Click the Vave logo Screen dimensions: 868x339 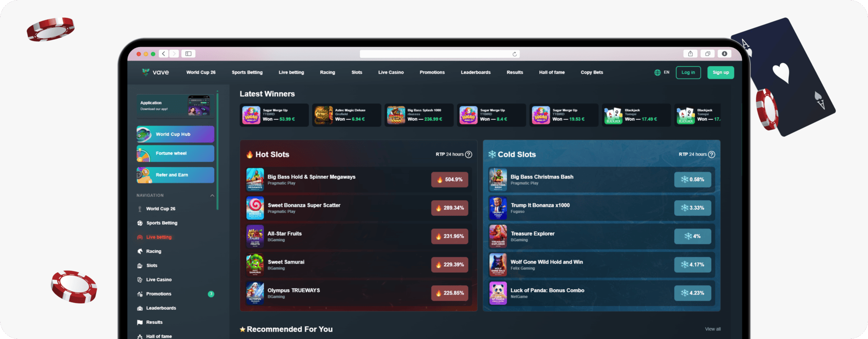point(155,72)
